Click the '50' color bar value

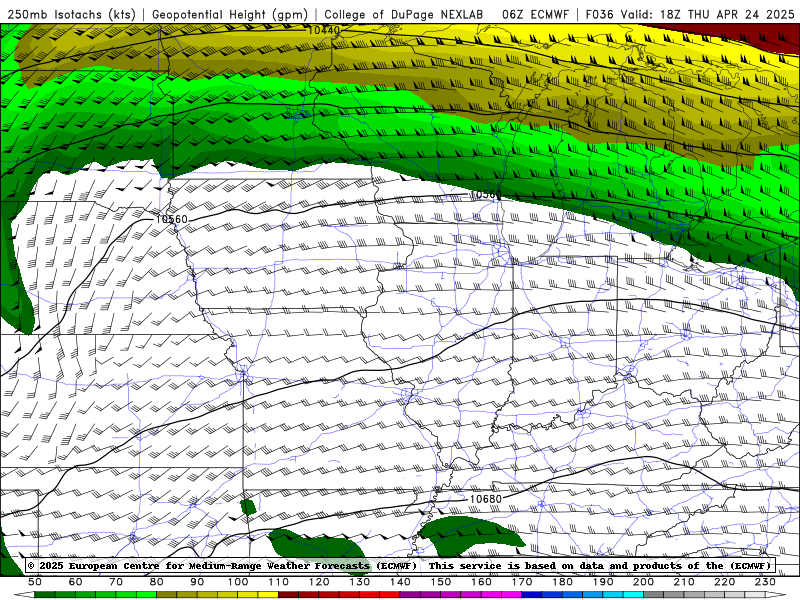[x=35, y=582]
